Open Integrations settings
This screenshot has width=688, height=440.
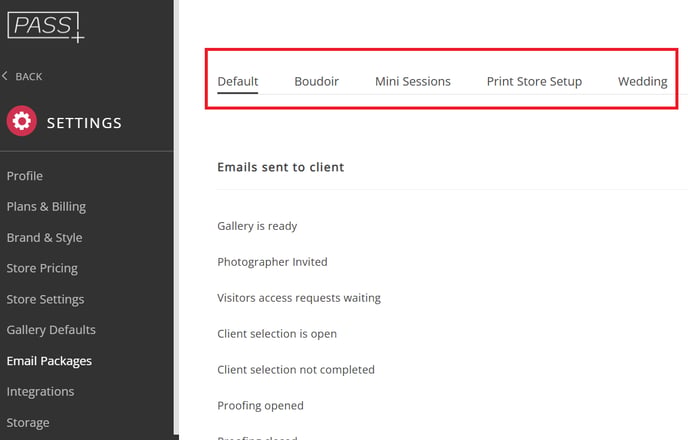click(x=40, y=392)
